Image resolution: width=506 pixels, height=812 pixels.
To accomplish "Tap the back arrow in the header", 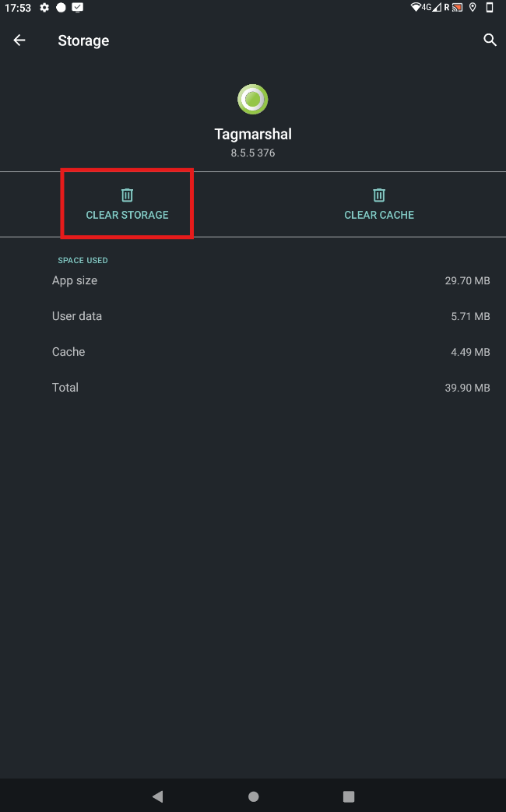I will (x=19, y=40).
